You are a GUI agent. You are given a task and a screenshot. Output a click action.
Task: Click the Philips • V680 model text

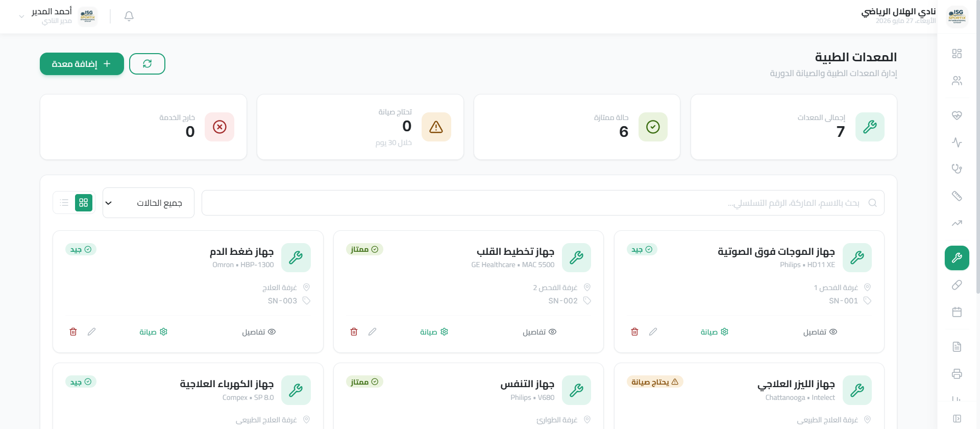click(x=532, y=397)
